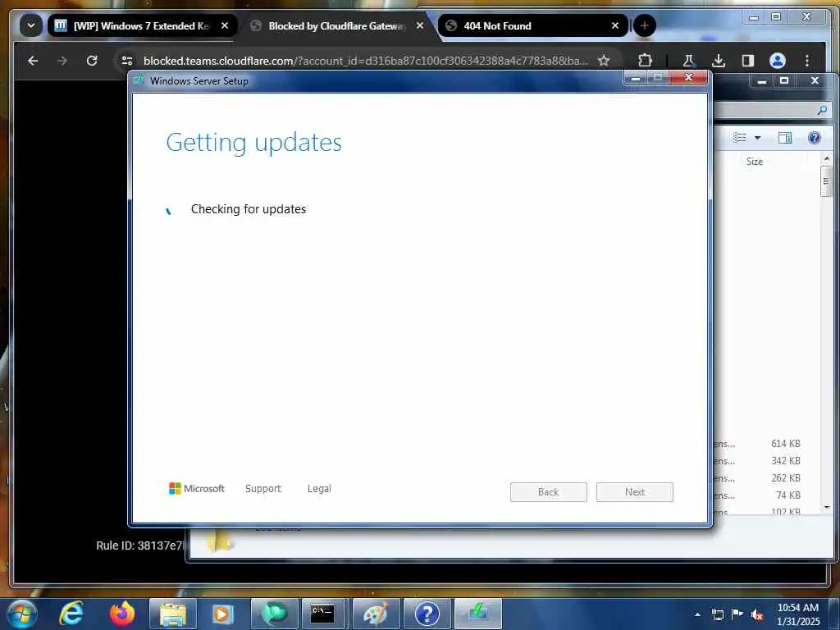
Task: View site information icon in address bar
Action: (127, 61)
